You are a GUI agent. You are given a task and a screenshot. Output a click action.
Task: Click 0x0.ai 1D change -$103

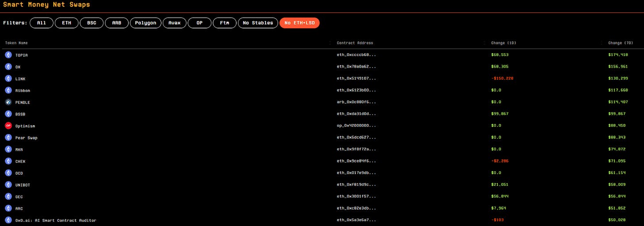point(497,220)
